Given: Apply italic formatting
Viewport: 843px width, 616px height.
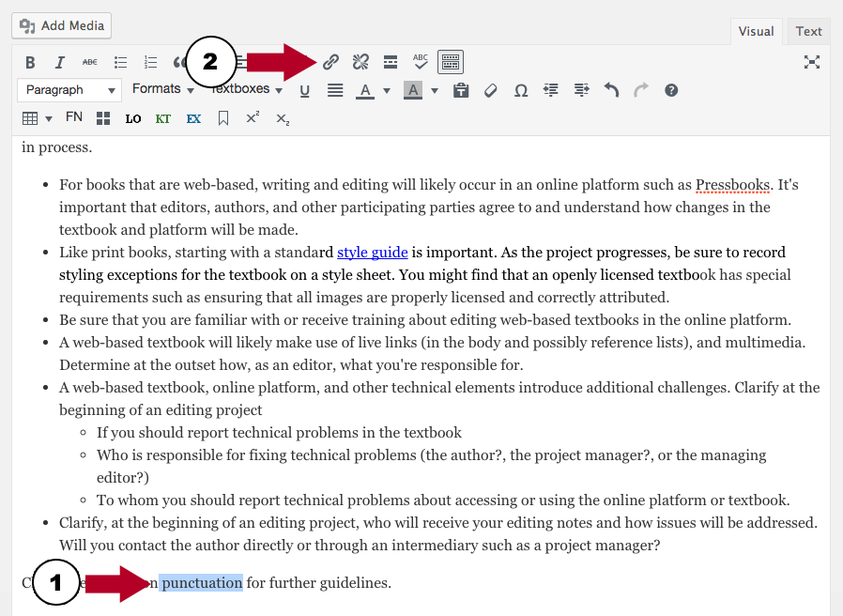Looking at the screenshot, I should coord(60,62).
